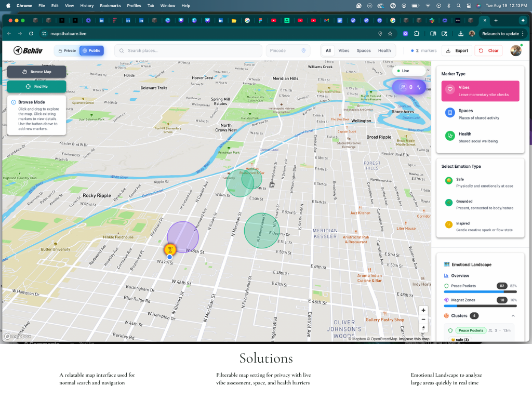
Task: Click the Clear markers button
Action: pos(488,50)
